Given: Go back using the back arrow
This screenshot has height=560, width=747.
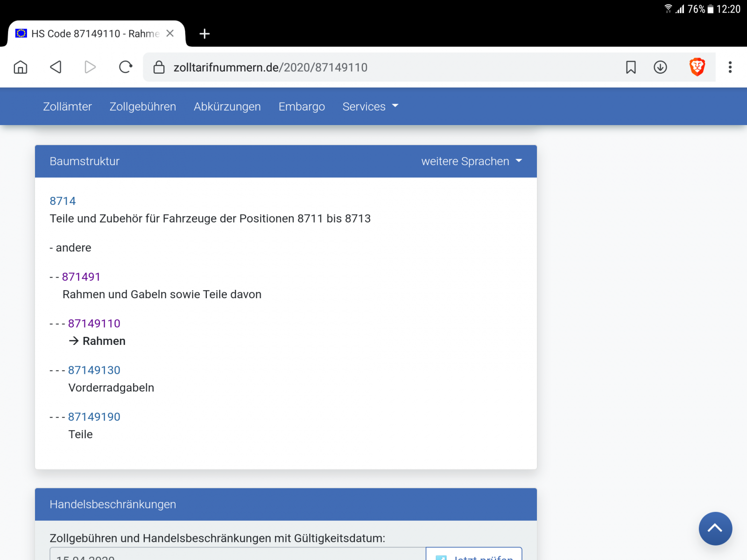Looking at the screenshot, I should pos(56,67).
